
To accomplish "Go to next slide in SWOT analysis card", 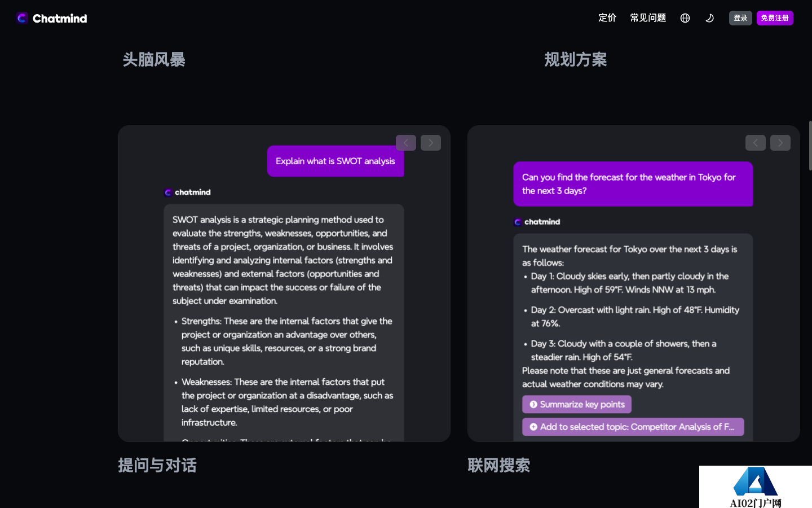I will click(431, 143).
